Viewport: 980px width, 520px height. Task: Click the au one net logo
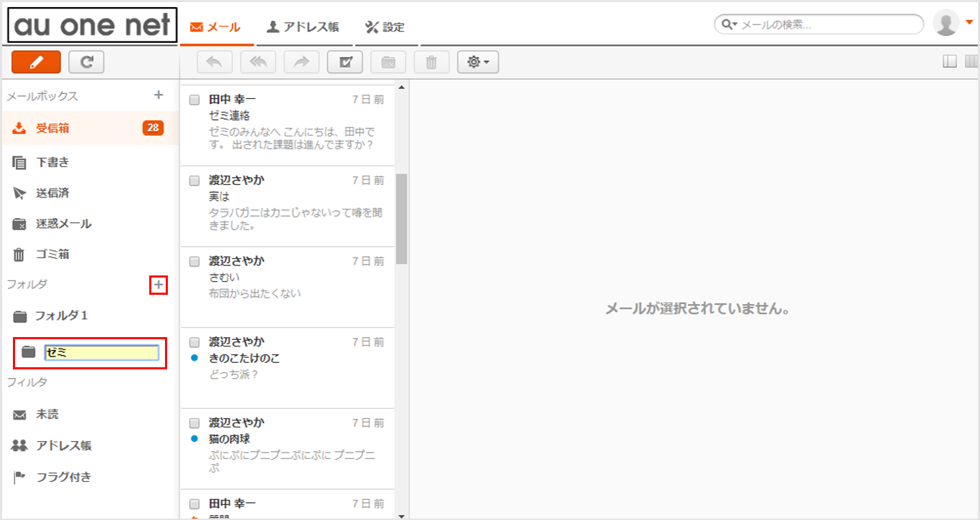pos(93,25)
